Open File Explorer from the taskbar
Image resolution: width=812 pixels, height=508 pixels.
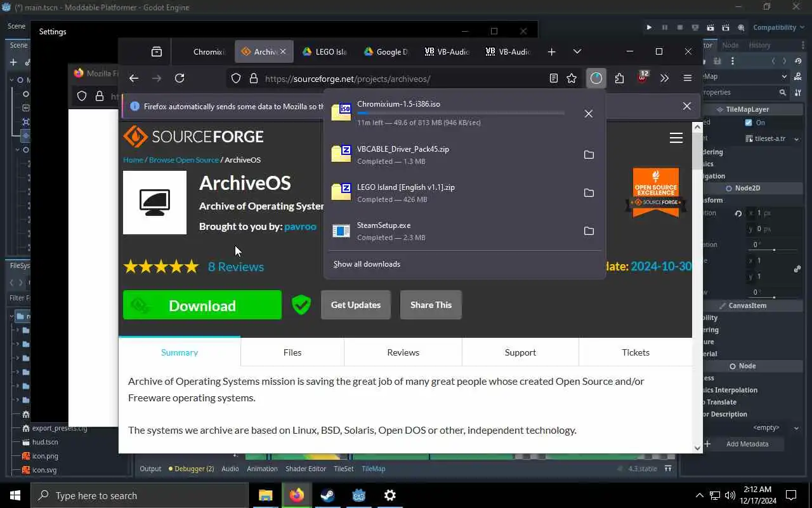click(x=265, y=495)
